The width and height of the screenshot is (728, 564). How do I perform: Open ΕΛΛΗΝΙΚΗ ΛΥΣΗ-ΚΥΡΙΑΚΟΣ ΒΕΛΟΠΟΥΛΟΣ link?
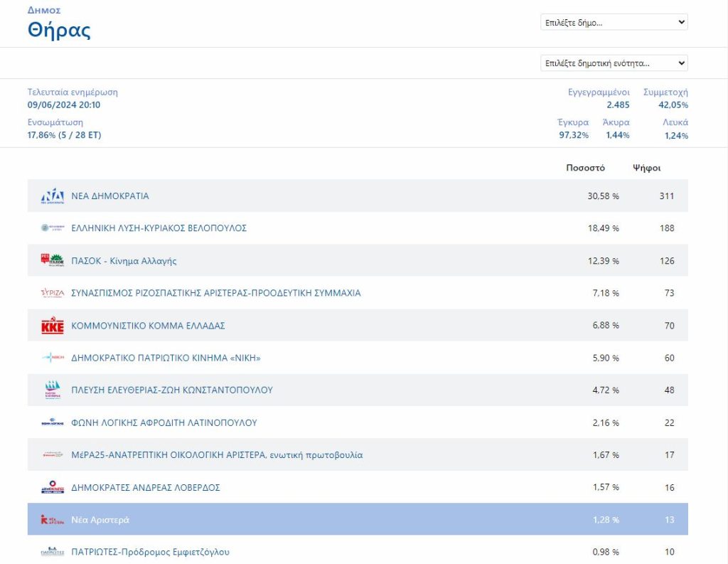[x=159, y=228]
